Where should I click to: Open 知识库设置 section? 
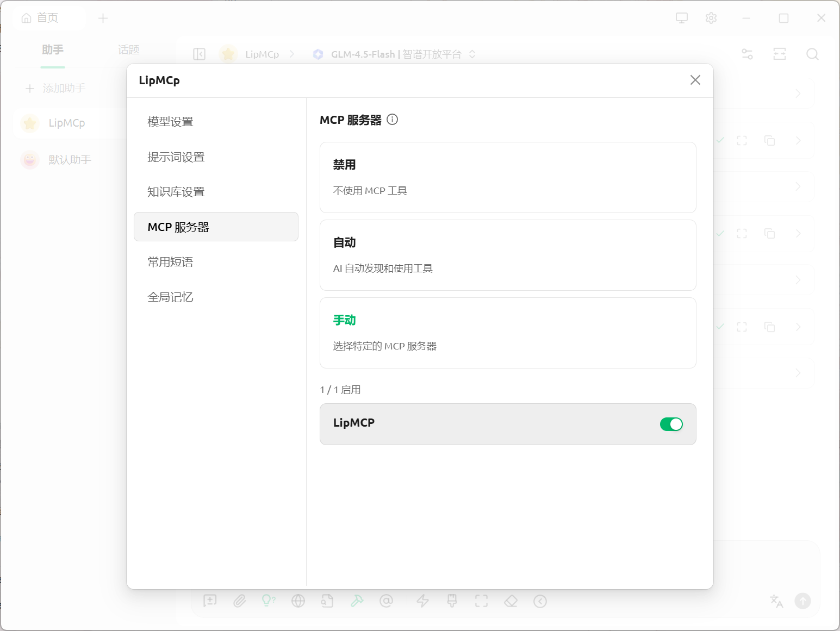(x=216, y=192)
